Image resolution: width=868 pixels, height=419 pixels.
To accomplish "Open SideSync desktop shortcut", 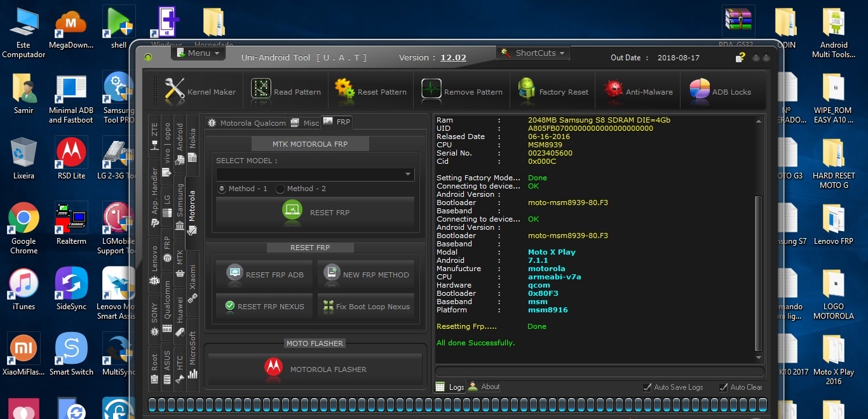I will (x=71, y=289).
